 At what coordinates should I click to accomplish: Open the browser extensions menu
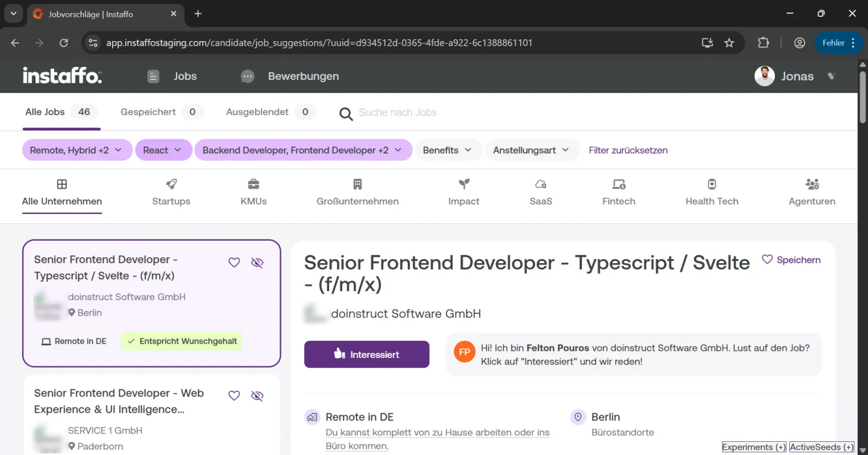[x=764, y=43]
